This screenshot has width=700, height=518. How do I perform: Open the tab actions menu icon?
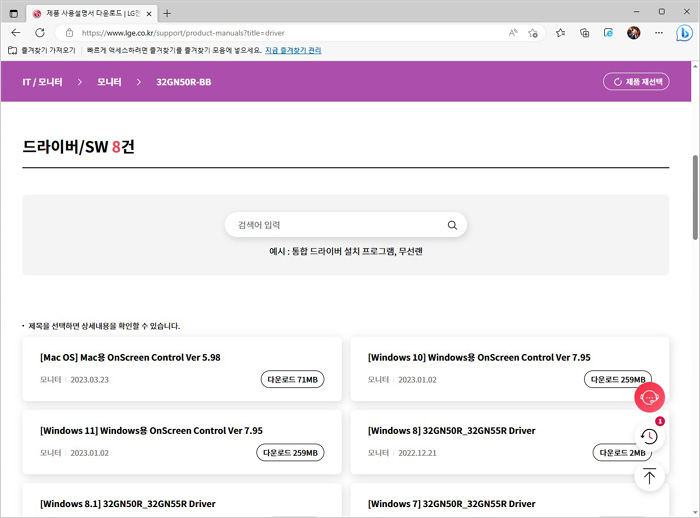(x=14, y=13)
